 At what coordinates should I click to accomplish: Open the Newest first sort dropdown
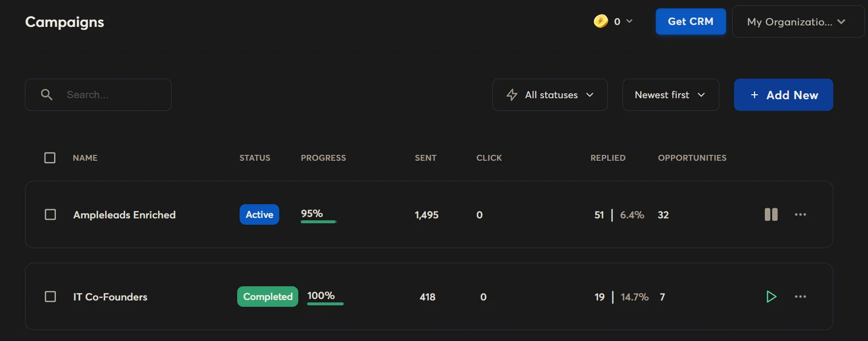click(670, 95)
